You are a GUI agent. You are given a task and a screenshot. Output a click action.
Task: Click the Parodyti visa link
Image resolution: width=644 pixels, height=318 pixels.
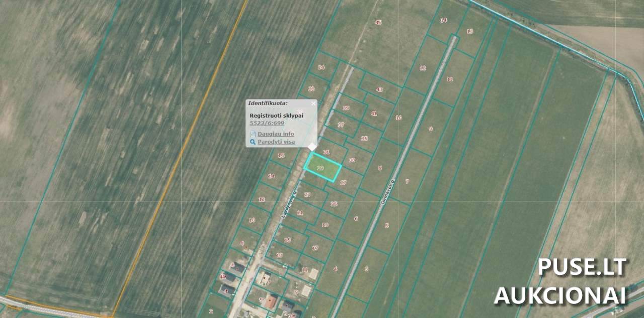click(276, 142)
